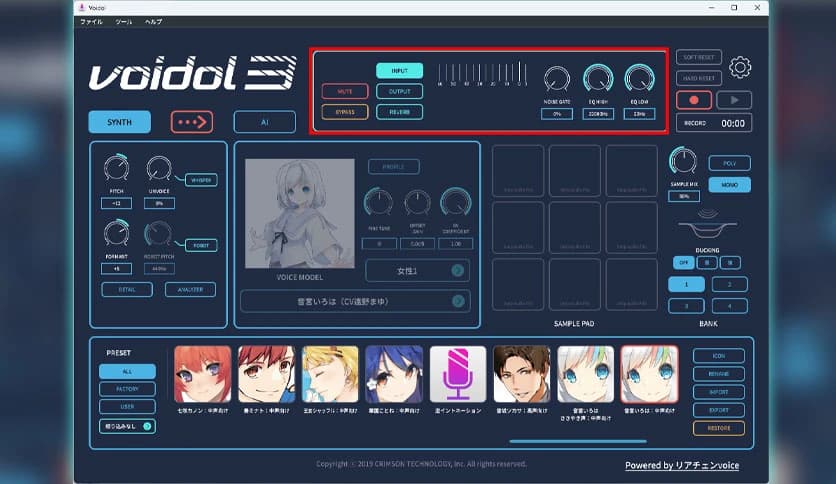Filter presets by USER
The width and height of the screenshot is (836, 484).
pos(127,407)
